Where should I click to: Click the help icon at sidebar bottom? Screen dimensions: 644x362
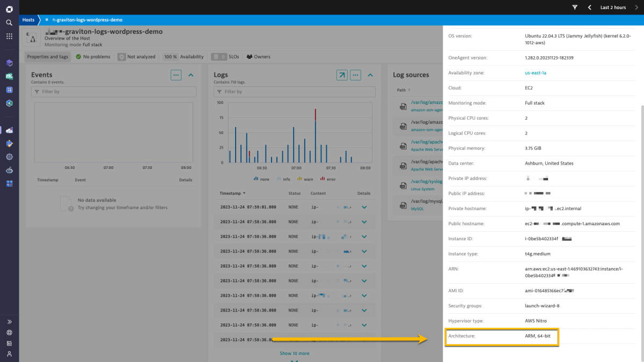pyautogui.click(x=8, y=333)
